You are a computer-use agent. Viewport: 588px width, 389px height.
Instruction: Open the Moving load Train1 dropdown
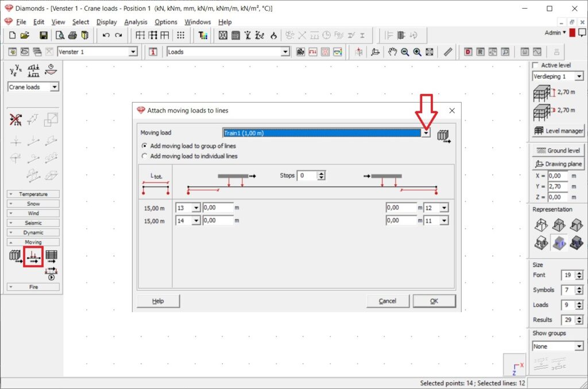(x=425, y=133)
